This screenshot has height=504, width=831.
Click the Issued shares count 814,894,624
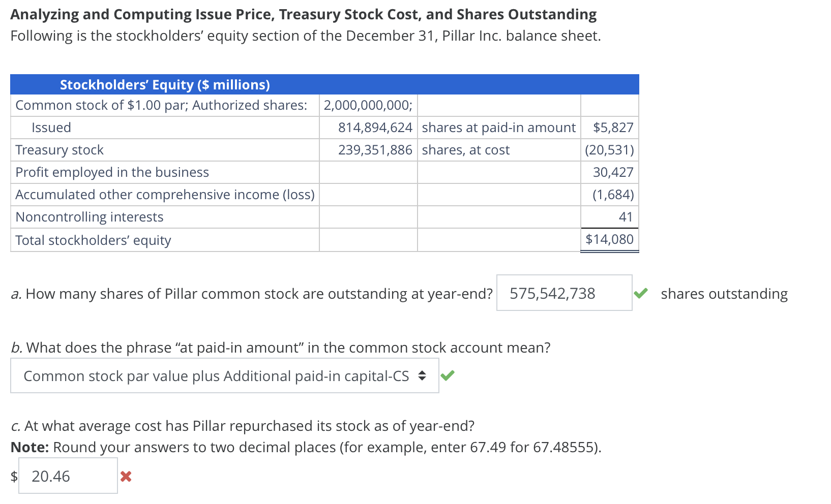pyautogui.click(x=376, y=127)
